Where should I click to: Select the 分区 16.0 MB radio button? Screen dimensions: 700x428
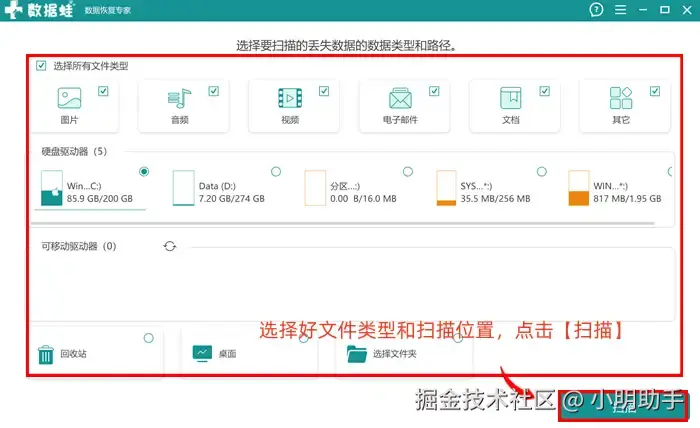(408, 171)
